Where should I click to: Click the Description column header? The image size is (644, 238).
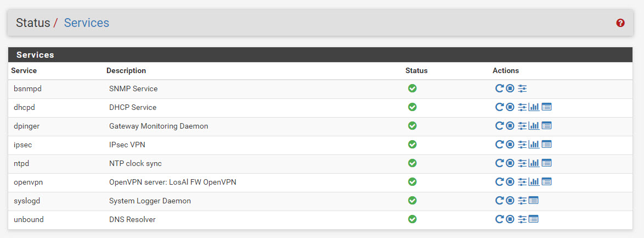[x=126, y=70]
